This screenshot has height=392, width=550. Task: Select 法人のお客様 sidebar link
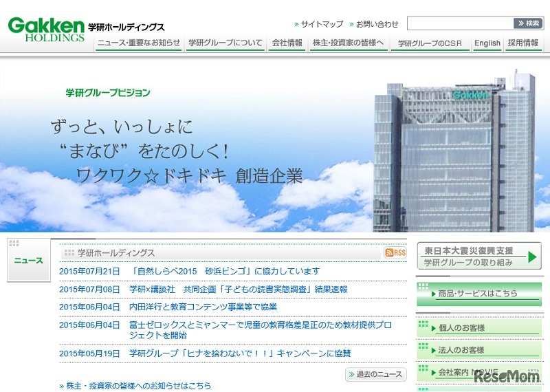[x=479, y=350]
